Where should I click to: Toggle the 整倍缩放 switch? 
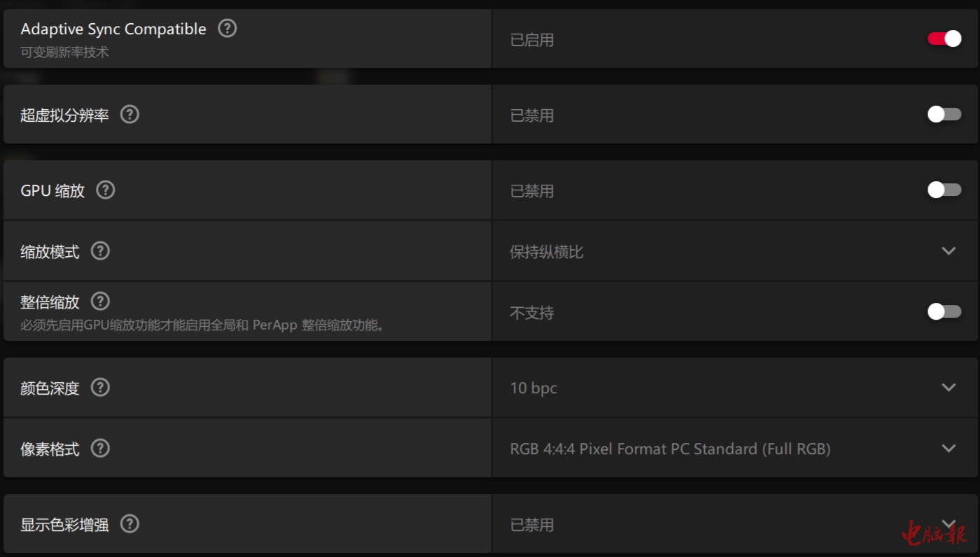[x=944, y=311]
